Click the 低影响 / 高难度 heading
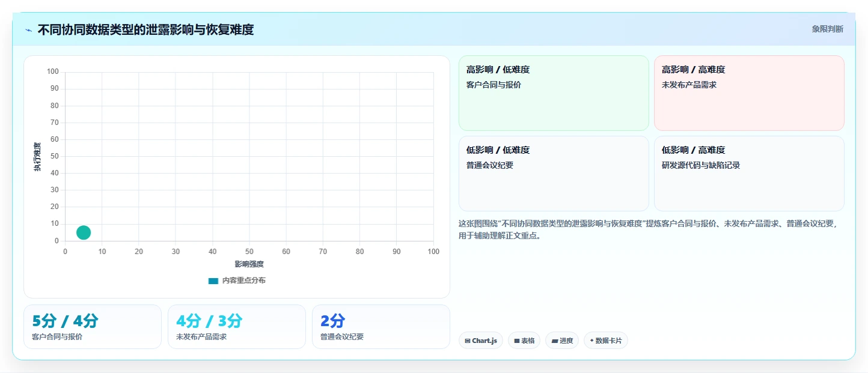The height and width of the screenshot is (373, 868). (693, 150)
